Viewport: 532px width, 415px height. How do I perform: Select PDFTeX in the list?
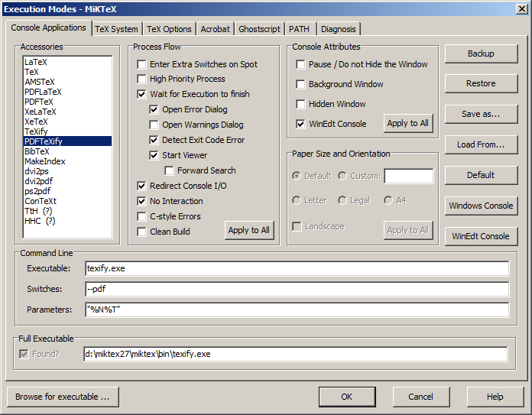point(67,102)
